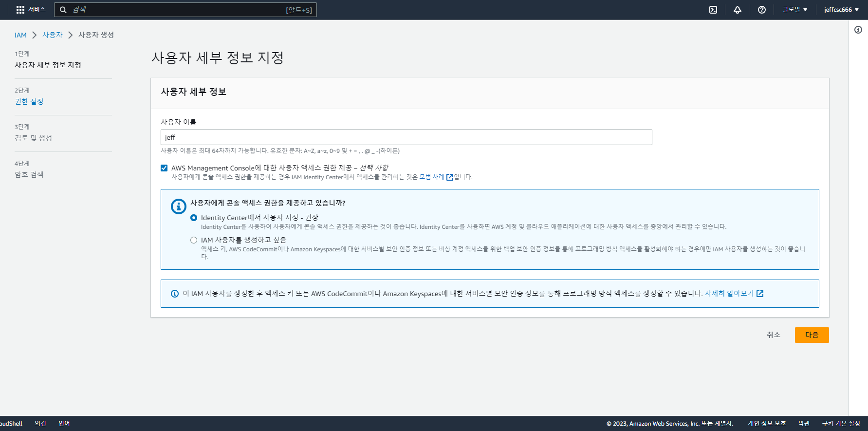868x431 pixels.
Task: Click the 사용자 생성 breadcrumb text
Action: (96, 35)
